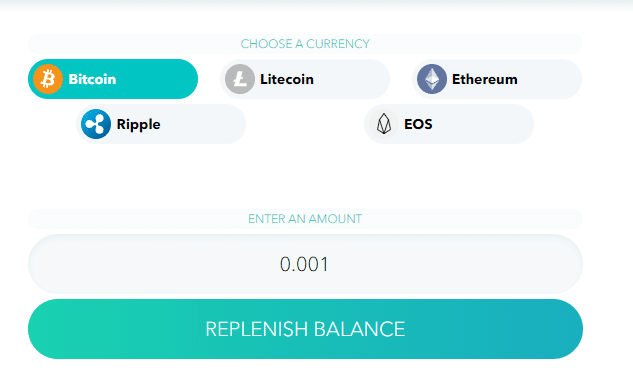
Task: Click the Litecoin text label
Action: pyautogui.click(x=287, y=79)
